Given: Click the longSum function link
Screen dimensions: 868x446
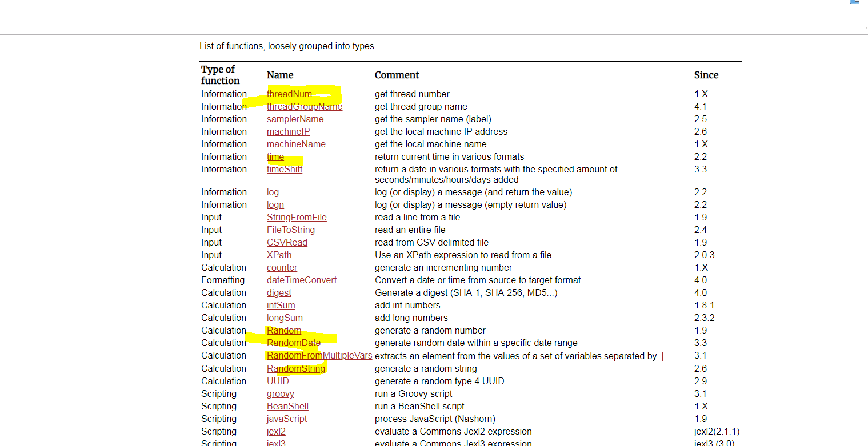Looking at the screenshot, I should [x=285, y=318].
